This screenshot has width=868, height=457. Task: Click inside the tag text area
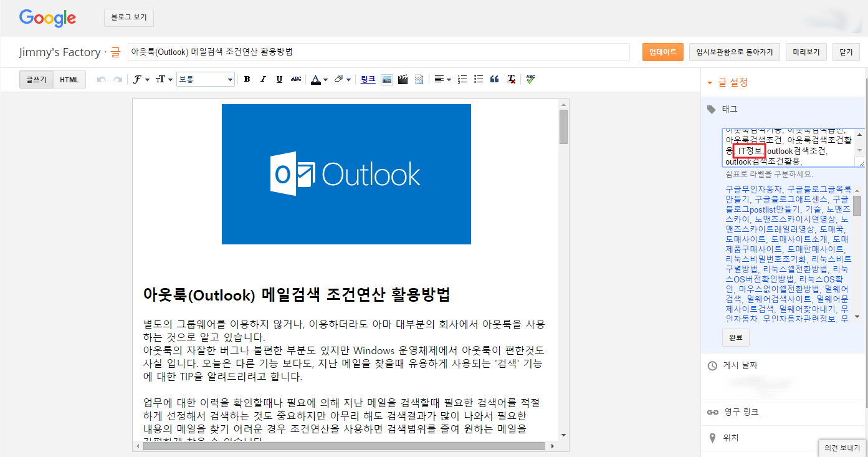pos(789,148)
